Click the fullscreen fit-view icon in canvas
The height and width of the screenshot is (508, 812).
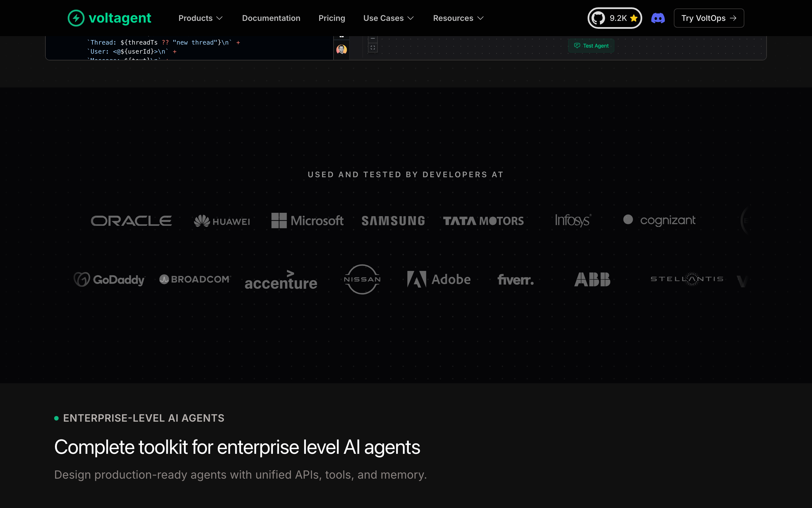point(373,48)
